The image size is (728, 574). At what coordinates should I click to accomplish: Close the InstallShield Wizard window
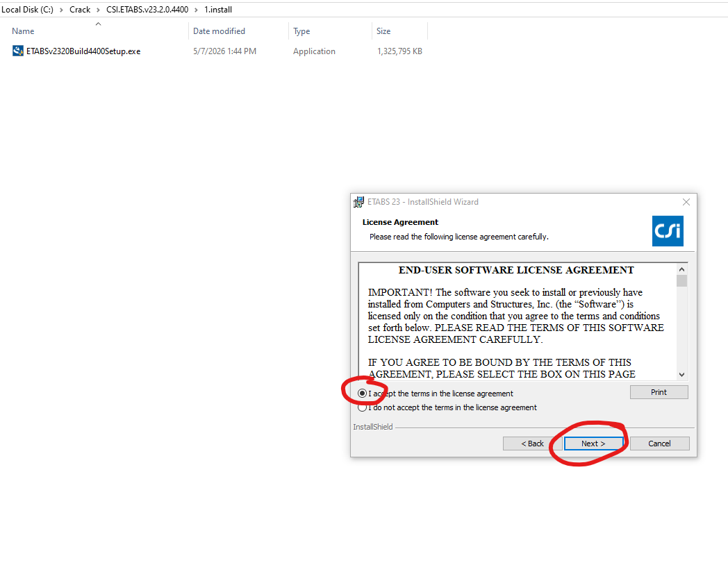pos(686,202)
